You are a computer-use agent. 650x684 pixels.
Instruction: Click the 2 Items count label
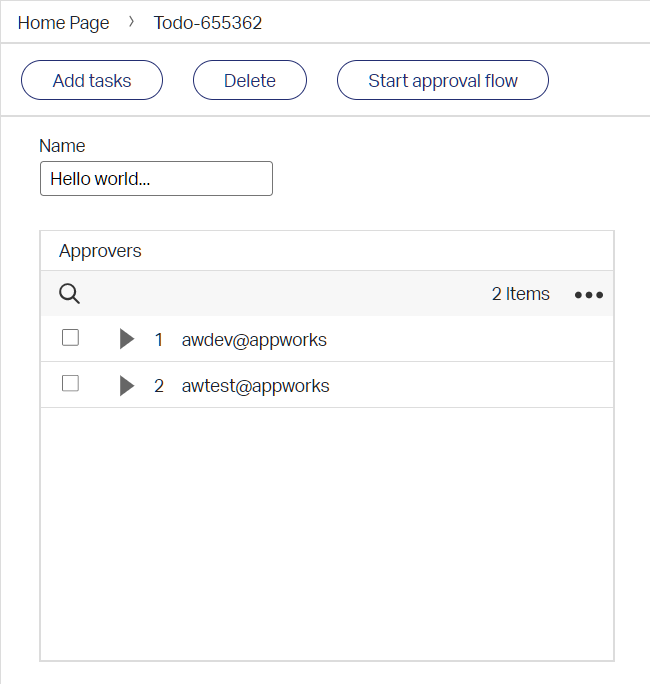pyautogui.click(x=520, y=294)
